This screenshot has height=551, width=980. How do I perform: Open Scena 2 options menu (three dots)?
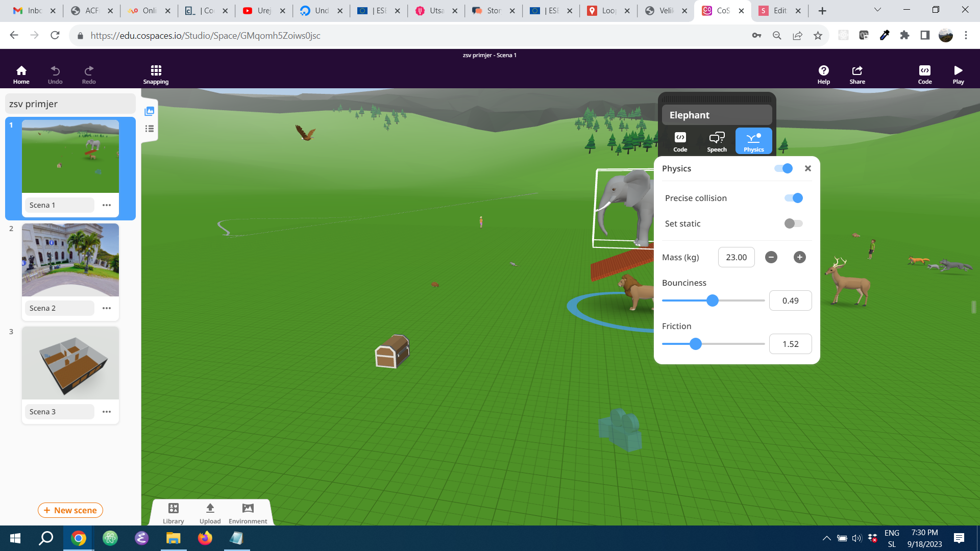click(x=107, y=308)
